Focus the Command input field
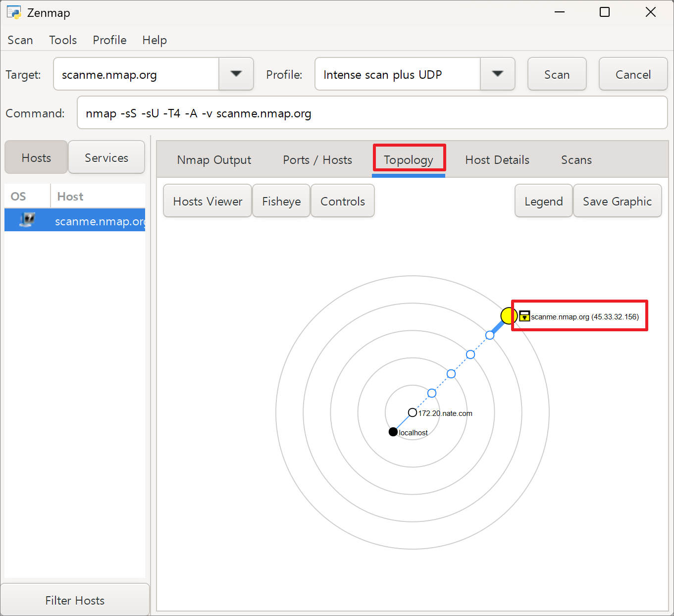The width and height of the screenshot is (674, 616). tap(372, 113)
